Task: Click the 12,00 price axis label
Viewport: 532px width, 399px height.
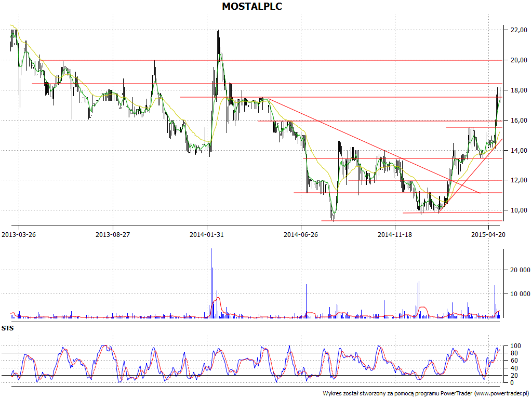Action: pos(519,180)
